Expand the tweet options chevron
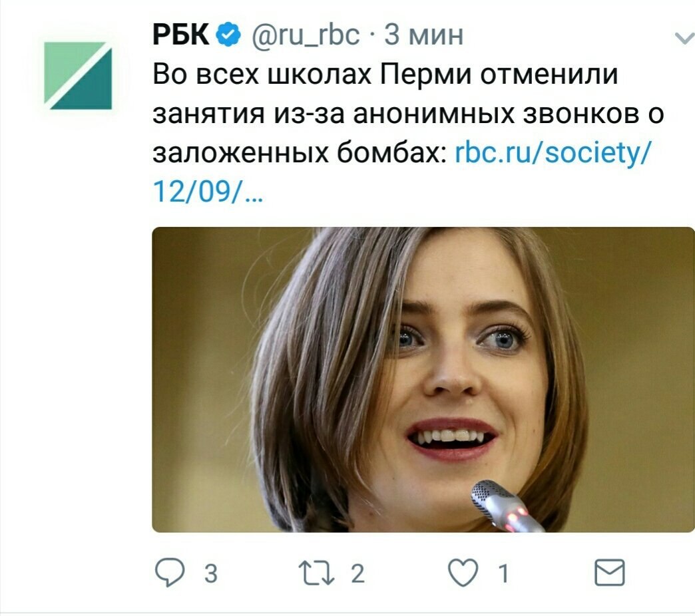The height and width of the screenshot is (616, 695). pos(685,38)
